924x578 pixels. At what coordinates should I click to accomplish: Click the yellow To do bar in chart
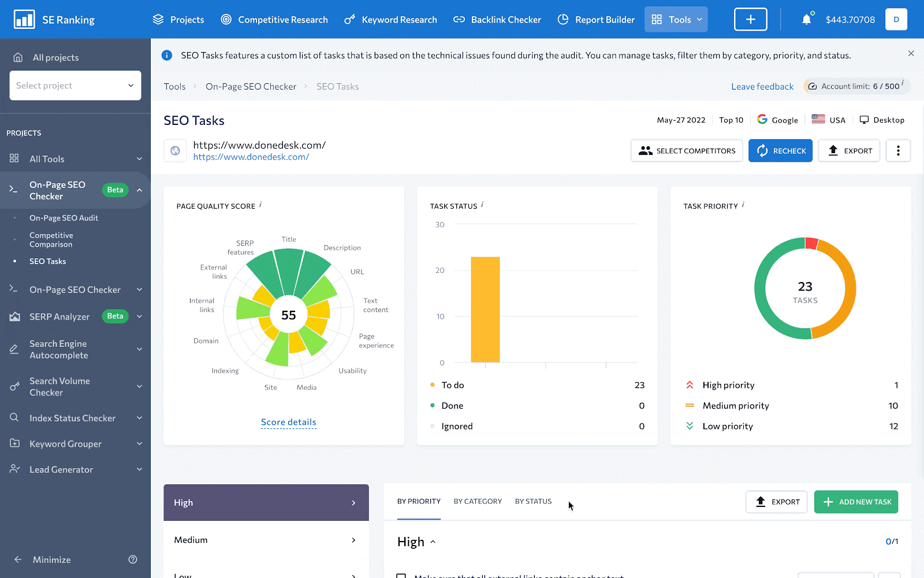point(485,309)
